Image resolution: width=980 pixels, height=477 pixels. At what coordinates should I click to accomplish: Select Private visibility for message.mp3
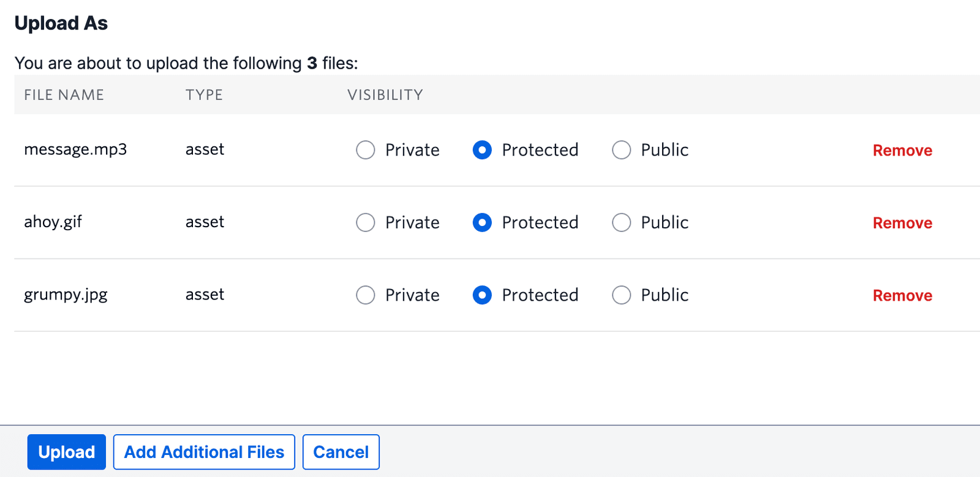click(365, 150)
